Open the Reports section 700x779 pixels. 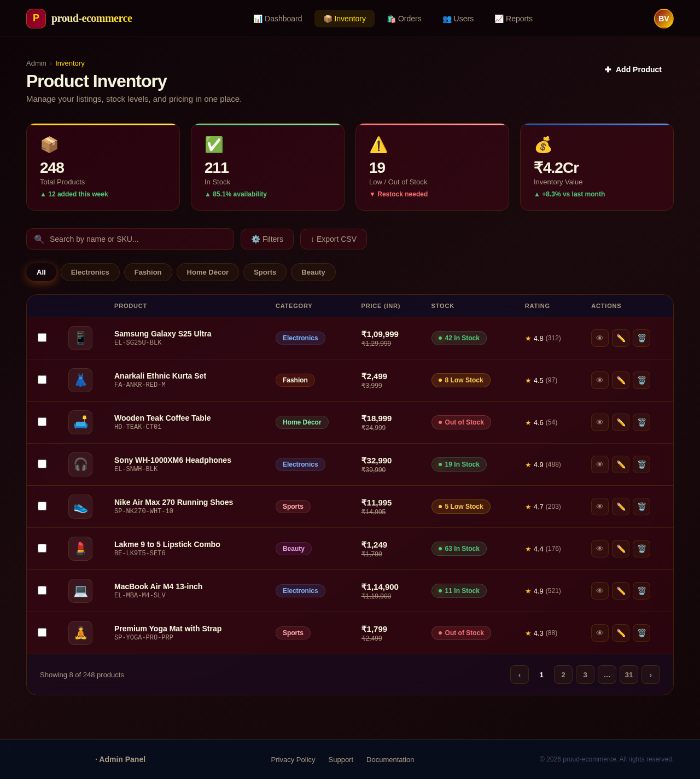pyautogui.click(x=514, y=18)
